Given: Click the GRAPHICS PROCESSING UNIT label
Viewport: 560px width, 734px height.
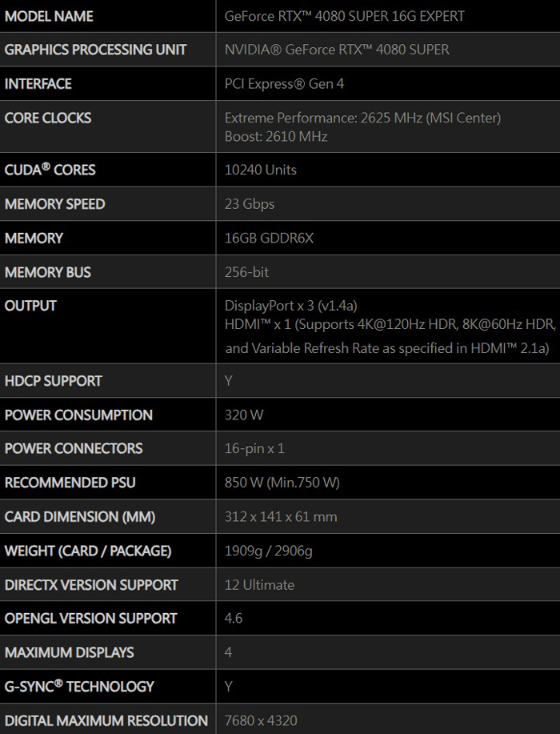Looking at the screenshot, I should pos(95,50).
